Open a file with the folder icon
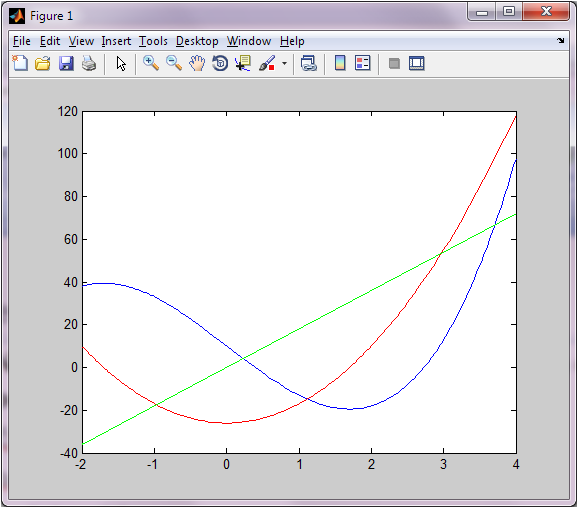This screenshot has width=578, height=508. click(x=43, y=63)
